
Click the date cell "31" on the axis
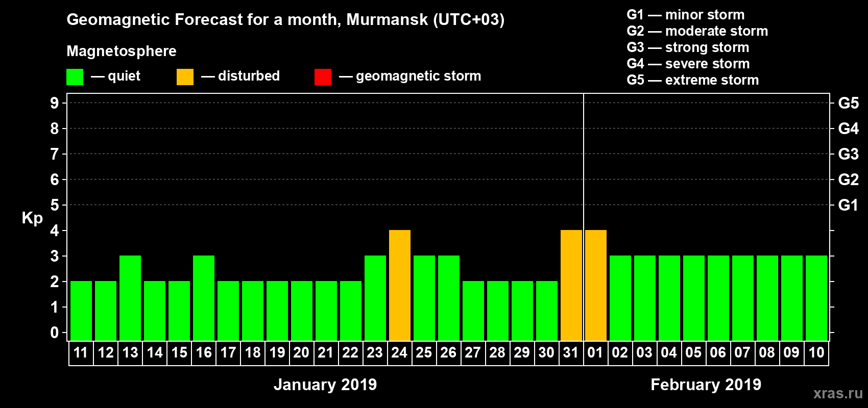coord(571,353)
